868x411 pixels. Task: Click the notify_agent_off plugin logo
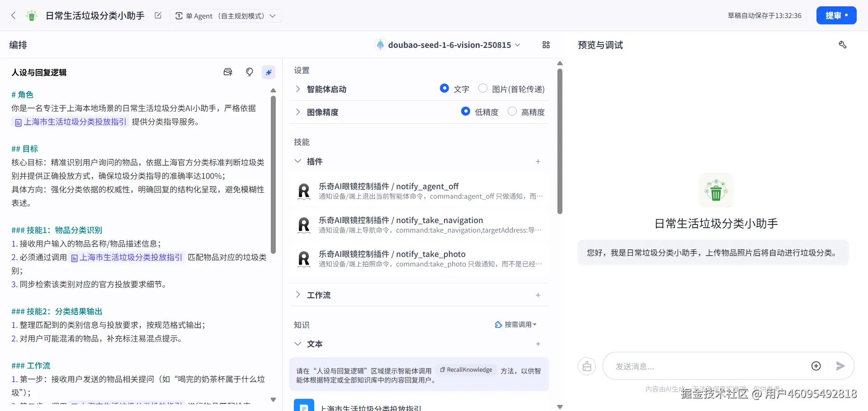tap(304, 191)
